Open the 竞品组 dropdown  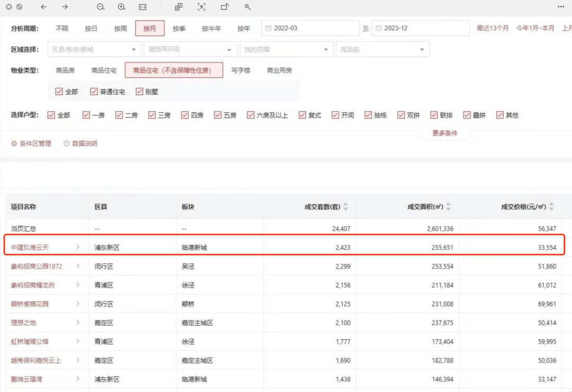tap(382, 49)
